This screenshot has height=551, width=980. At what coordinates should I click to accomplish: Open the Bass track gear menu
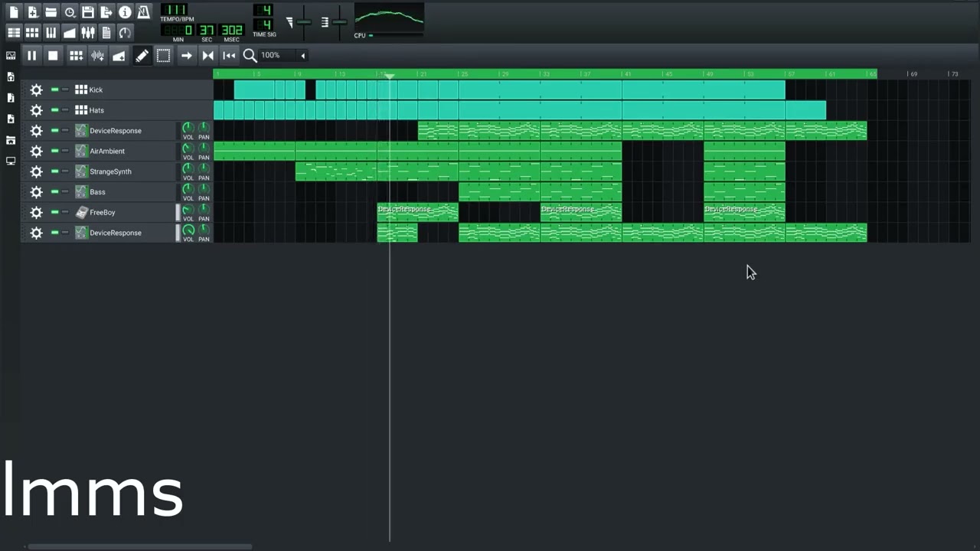[36, 192]
